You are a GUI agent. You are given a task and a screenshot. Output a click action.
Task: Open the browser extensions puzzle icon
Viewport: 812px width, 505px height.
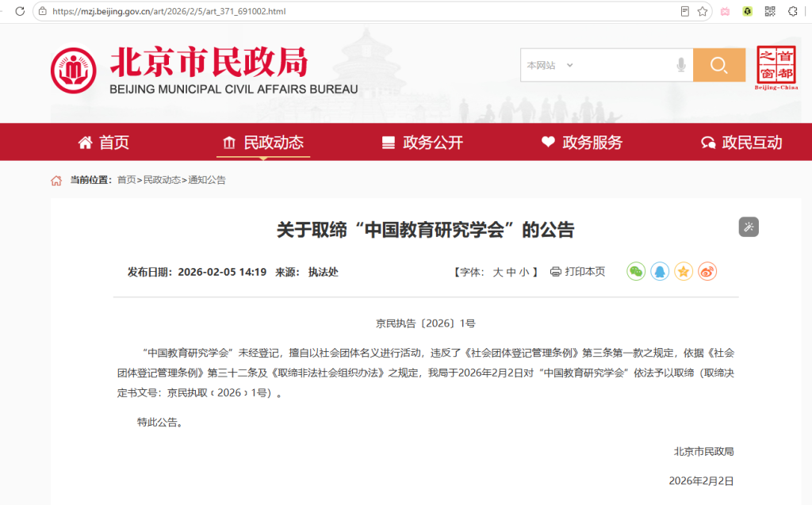coord(793,11)
